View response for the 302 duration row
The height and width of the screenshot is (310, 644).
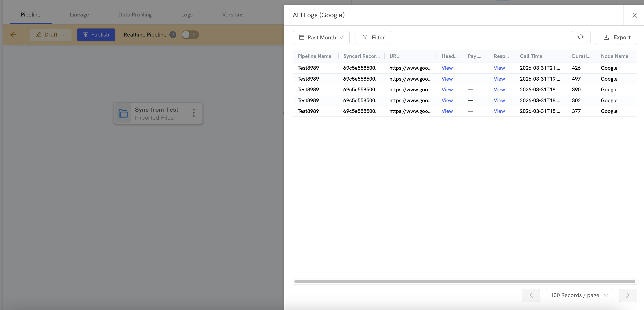[499, 100]
